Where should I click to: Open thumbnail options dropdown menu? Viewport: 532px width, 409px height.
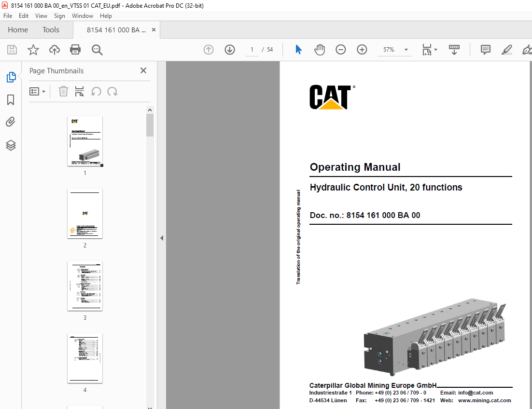(37, 92)
